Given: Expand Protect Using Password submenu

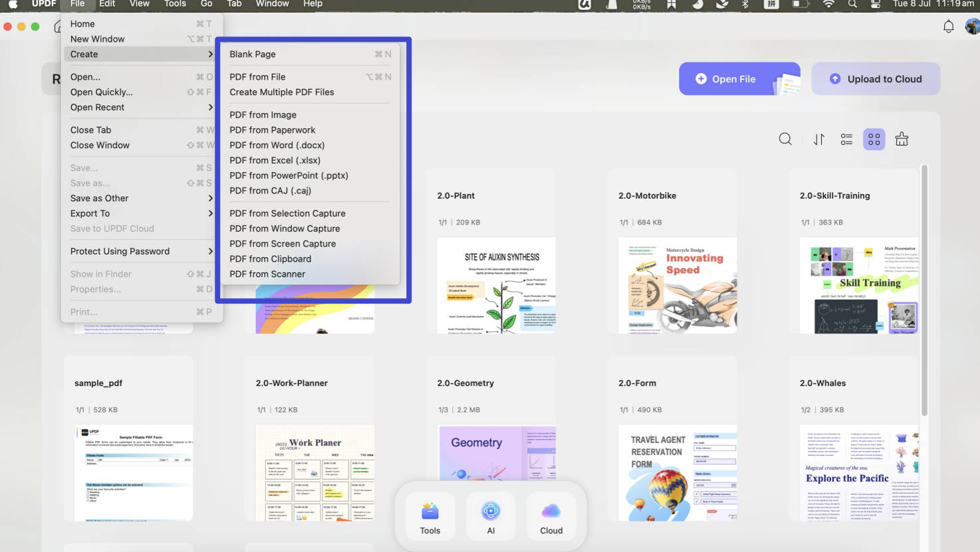Looking at the screenshot, I should (210, 252).
